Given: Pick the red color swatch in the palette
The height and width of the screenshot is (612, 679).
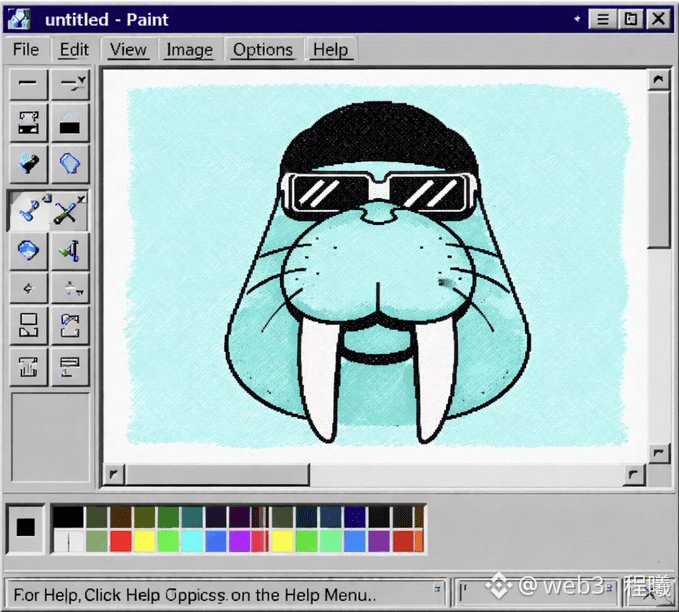Looking at the screenshot, I should pos(121,541).
